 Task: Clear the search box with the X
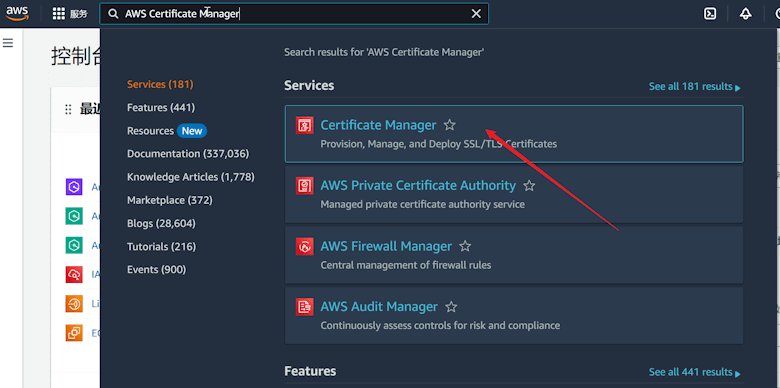click(x=476, y=14)
